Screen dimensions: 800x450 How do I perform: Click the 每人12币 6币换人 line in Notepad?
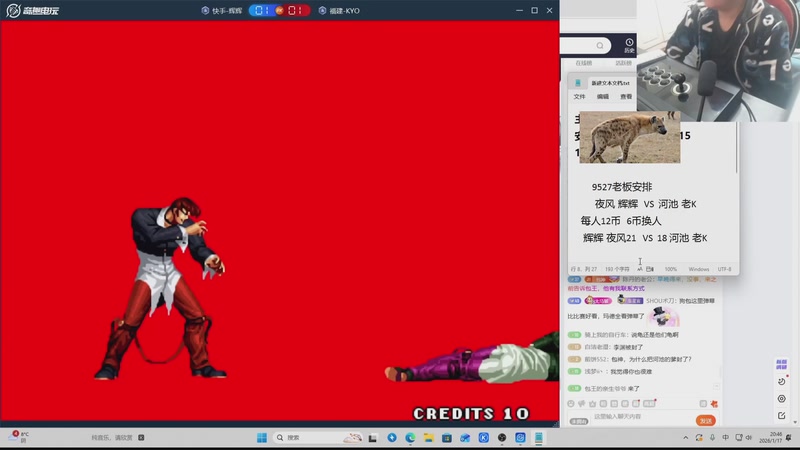tap(621, 221)
